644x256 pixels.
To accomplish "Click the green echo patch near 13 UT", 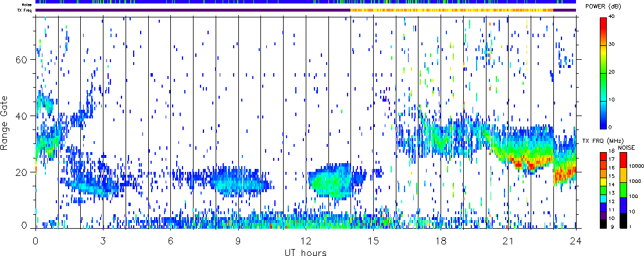I will pos(331,181).
